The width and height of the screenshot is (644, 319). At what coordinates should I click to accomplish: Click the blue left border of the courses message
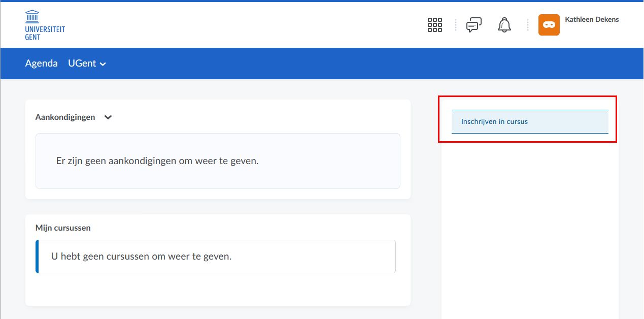[x=37, y=257]
